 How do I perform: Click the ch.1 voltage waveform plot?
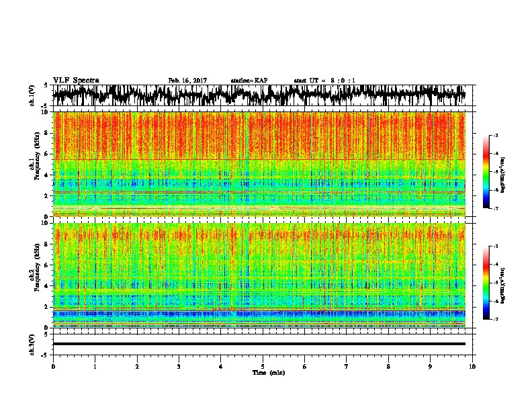coord(259,95)
